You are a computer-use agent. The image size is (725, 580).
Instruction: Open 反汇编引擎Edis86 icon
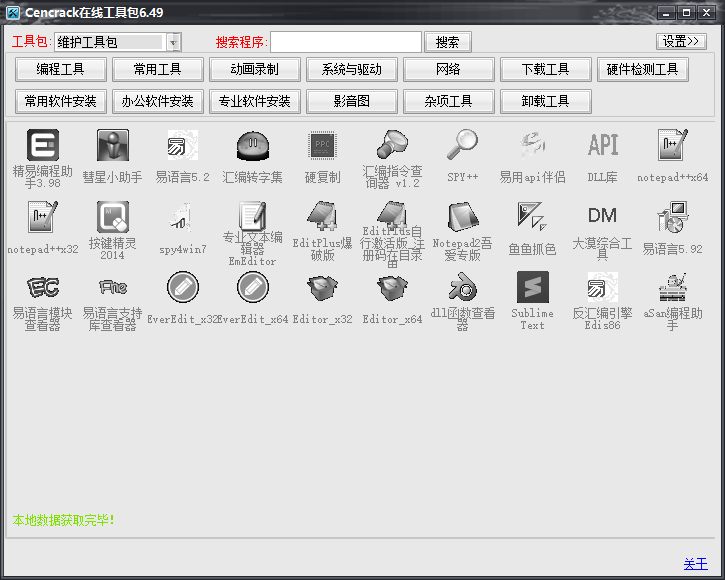(x=602, y=287)
